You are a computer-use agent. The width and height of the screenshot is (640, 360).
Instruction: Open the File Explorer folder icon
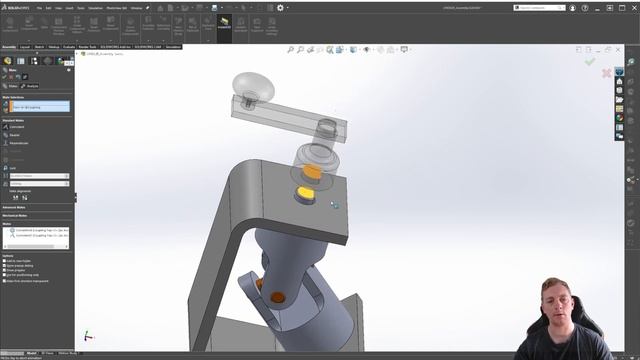619,100
